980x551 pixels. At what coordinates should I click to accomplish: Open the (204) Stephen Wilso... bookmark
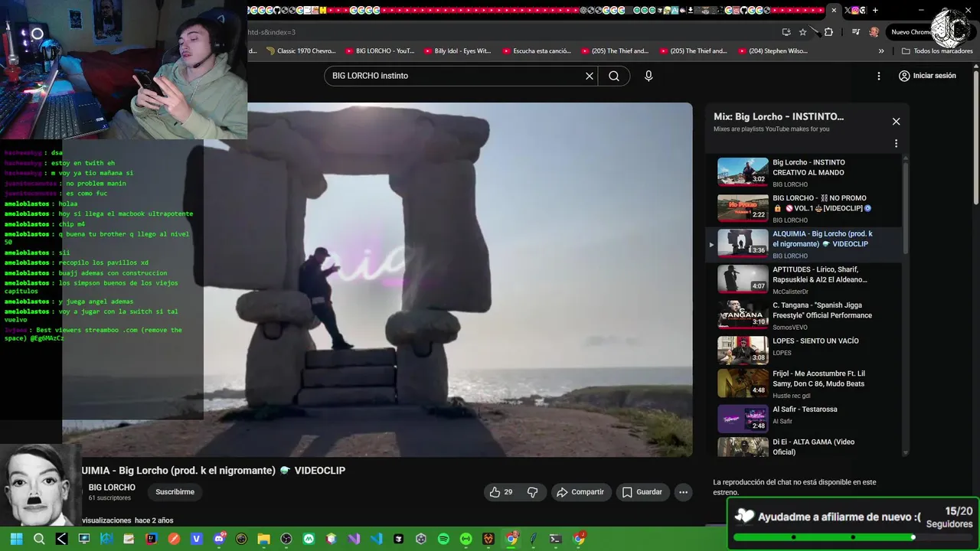(x=773, y=51)
